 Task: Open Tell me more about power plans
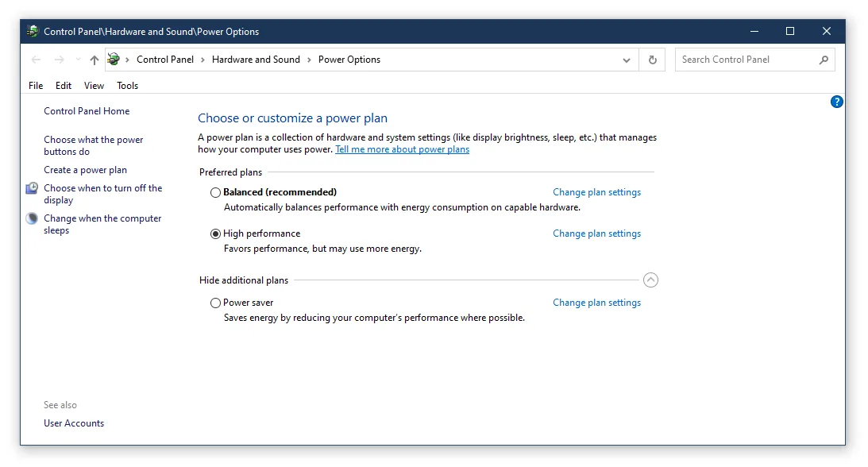click(x=403, y=149)
